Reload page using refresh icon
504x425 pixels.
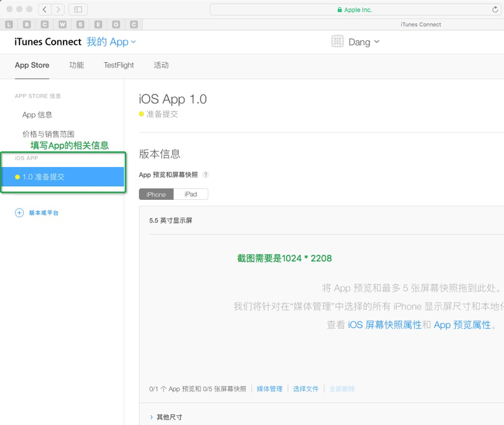pos(495,10)
